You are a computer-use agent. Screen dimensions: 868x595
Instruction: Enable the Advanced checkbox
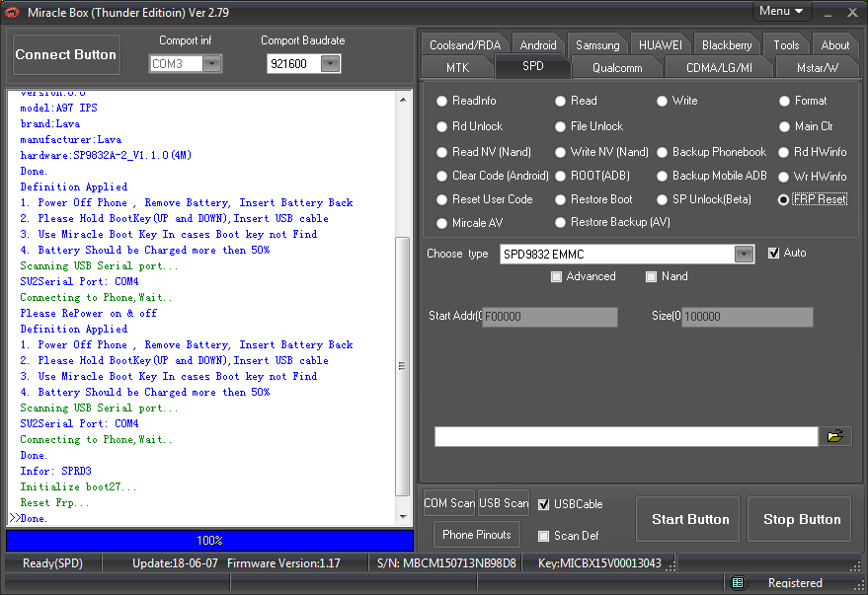click(x=556, y=276)
